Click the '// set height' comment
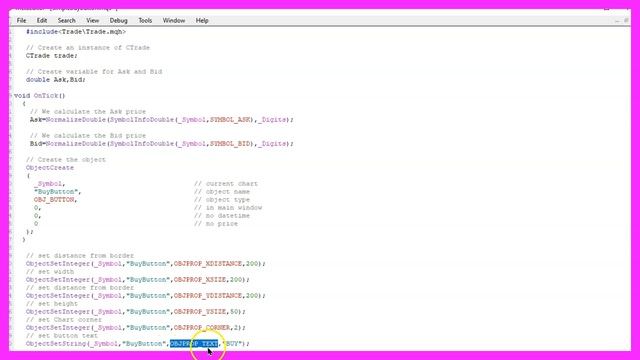640x360 pixels. 51,304
